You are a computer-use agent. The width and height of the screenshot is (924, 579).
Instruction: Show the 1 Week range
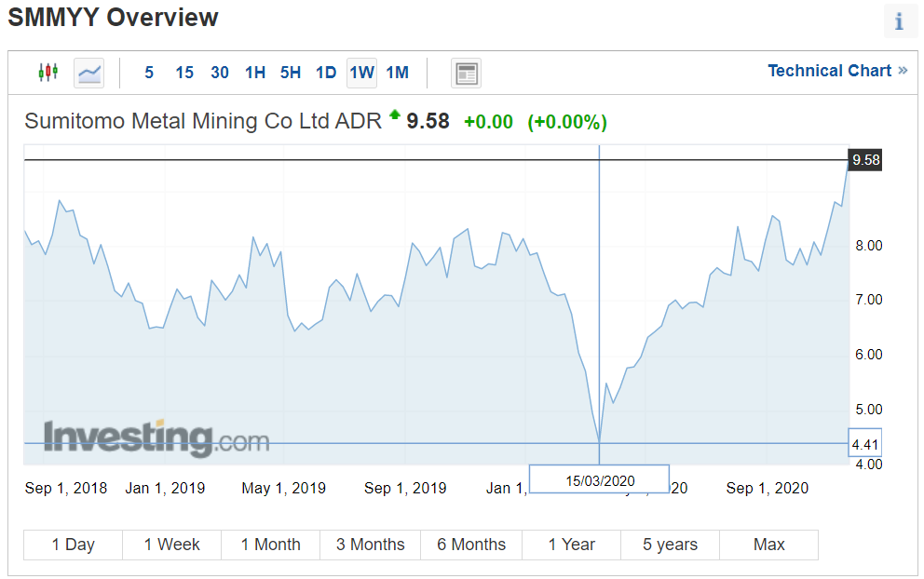(172, 545)
